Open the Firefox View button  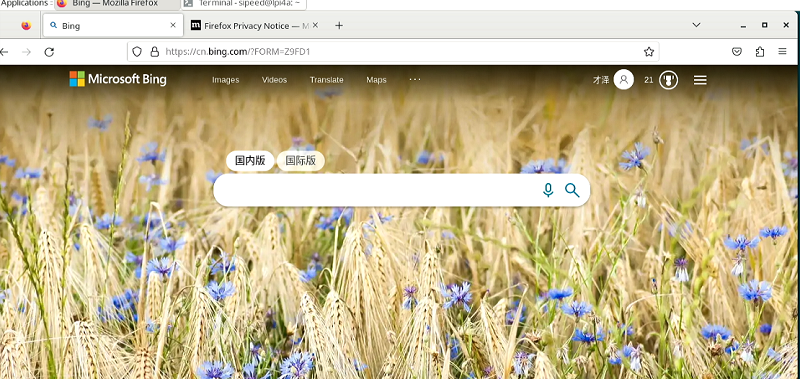coord(26,26)
